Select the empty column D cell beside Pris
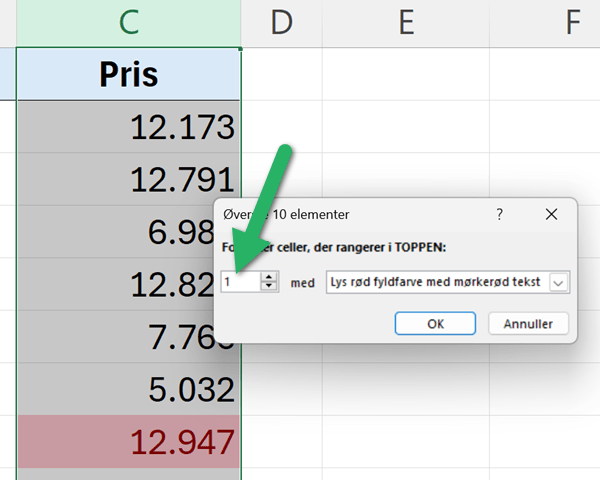Viewport: 600px width, 480px height. [x=282, y=74]
